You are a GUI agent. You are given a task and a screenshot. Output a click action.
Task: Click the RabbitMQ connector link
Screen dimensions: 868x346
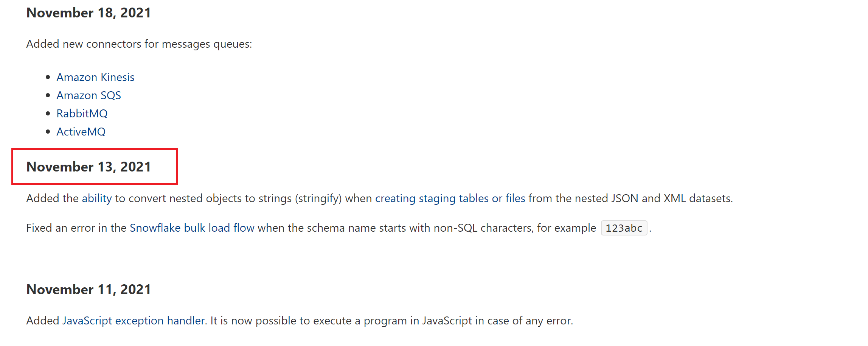coord(82,114)
